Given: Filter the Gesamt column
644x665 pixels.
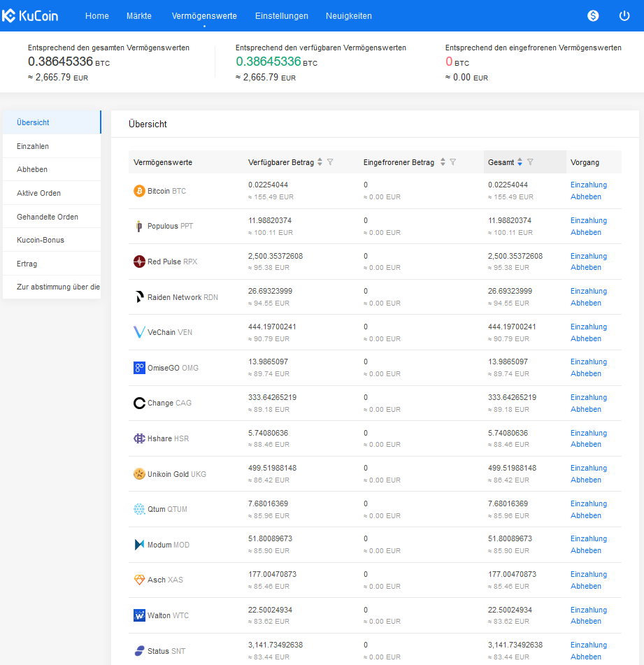Looking at the screenshot, I should (530, 162).
